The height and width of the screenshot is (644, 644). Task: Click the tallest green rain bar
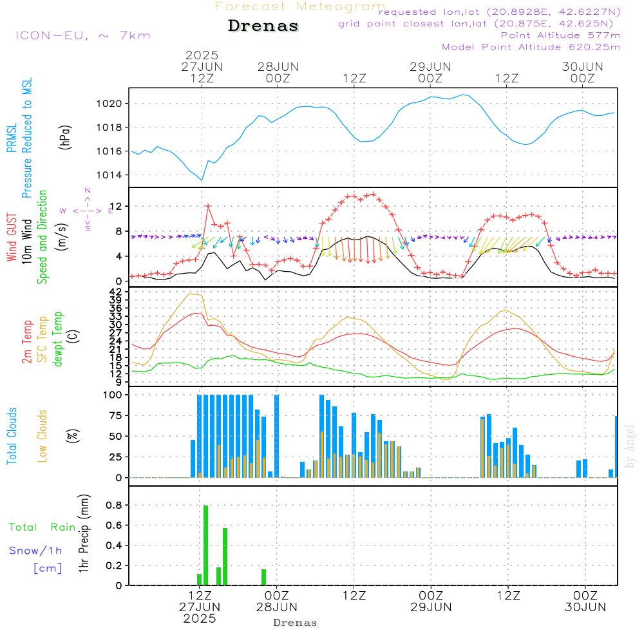pyautogui.click(x=206, y=545)
